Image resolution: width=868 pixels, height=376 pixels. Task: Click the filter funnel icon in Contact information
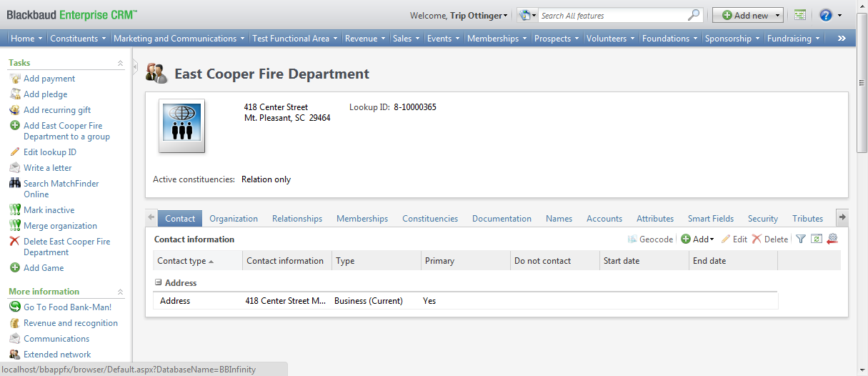click(x=801, y=239)
